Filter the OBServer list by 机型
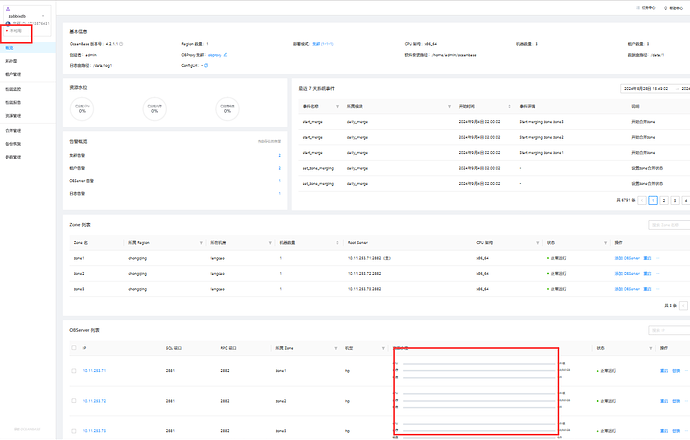The width and height of the screenshot is (690, 440). pyautogui.click(x=383, y=348)
